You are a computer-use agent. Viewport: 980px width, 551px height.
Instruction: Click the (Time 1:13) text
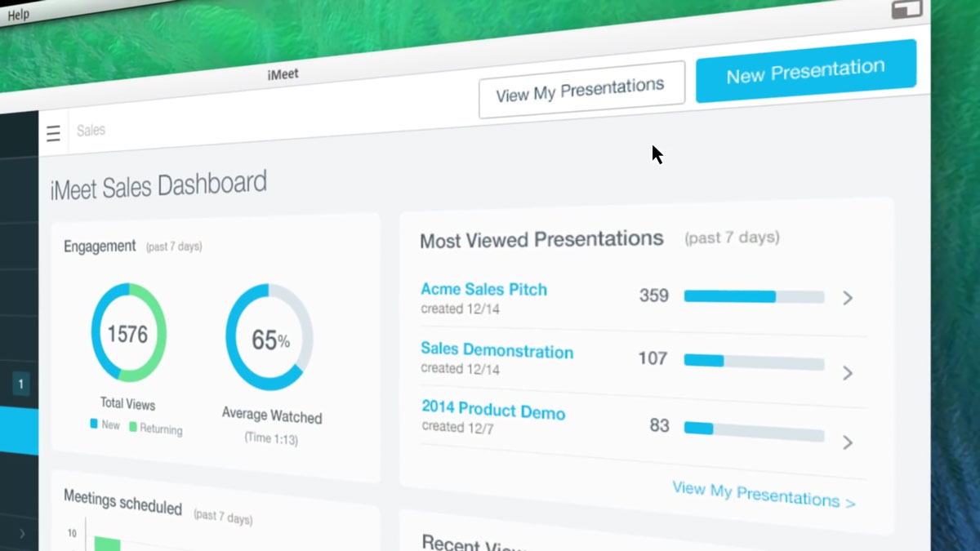271,438
